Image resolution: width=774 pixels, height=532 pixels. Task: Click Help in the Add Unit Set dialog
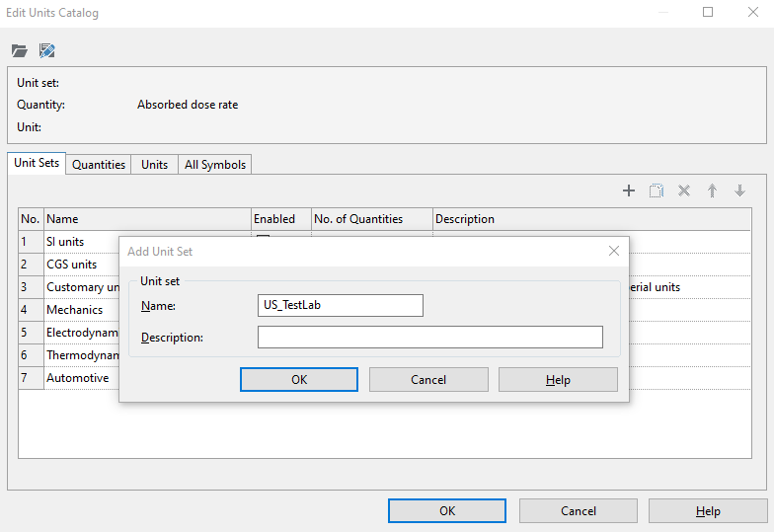558,379
